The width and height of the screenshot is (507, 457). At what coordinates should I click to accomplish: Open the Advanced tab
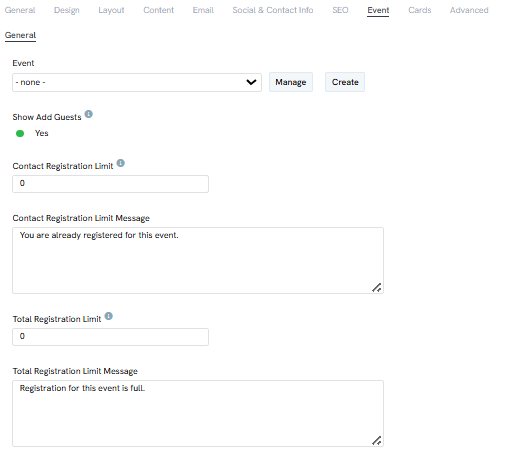[x=469, y=10]
